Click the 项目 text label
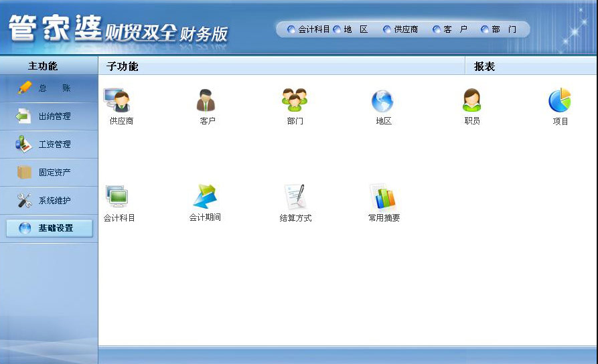Viewport: 598px width, 364px height. click(560, 122)
